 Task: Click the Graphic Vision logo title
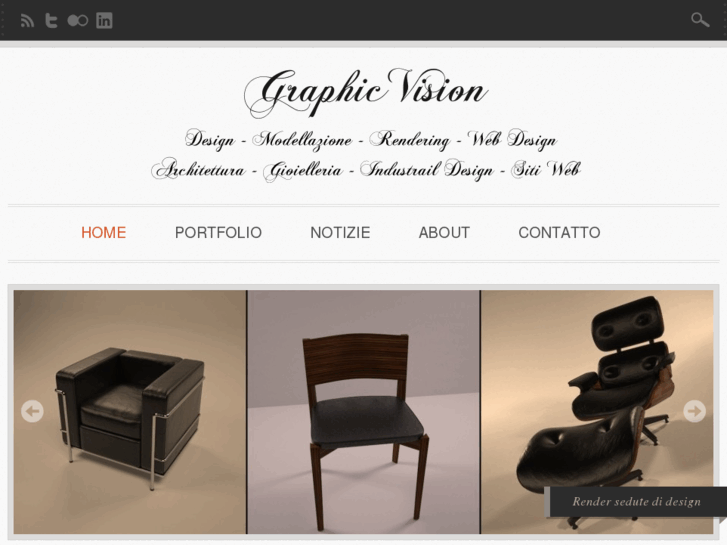pyautogui.click(x=365, y=92)
